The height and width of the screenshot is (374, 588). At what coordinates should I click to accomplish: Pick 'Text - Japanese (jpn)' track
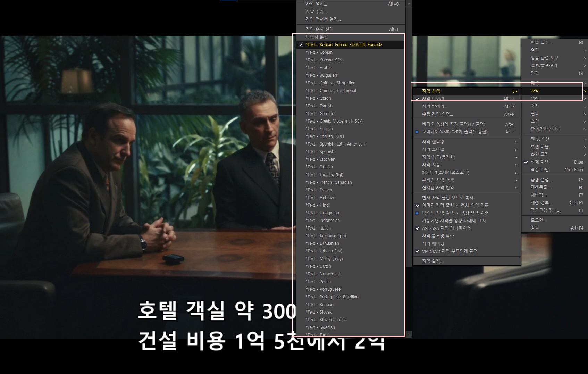[351, 235]
